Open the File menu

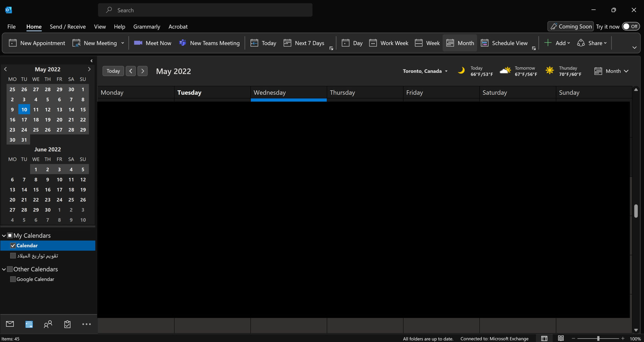[x=11, y=27]
